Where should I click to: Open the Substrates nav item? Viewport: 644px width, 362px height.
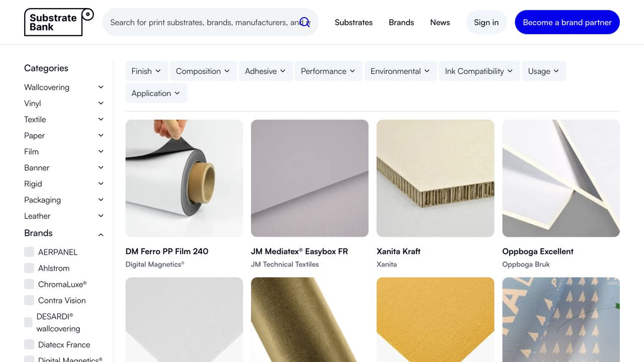(x=354, y=22)
